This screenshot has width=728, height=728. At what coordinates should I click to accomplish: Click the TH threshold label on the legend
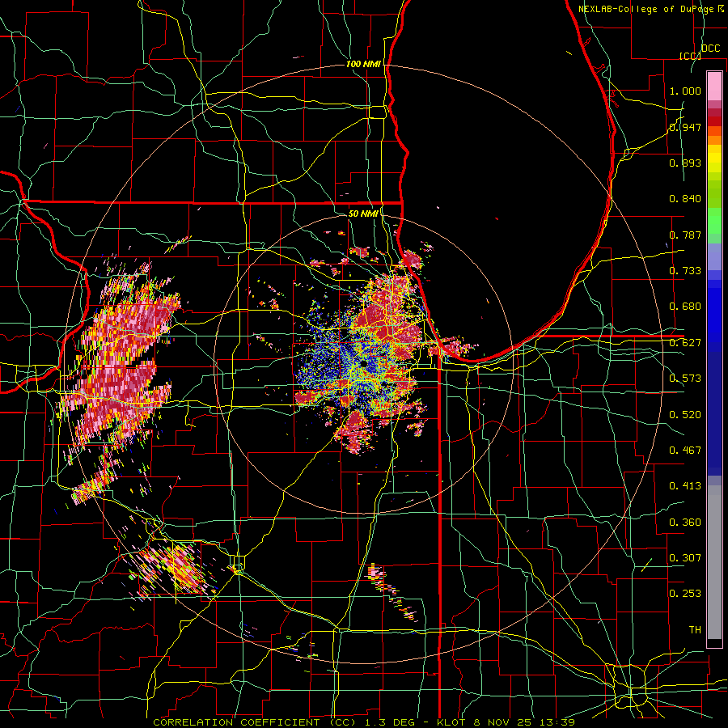(x=695, y=630)
